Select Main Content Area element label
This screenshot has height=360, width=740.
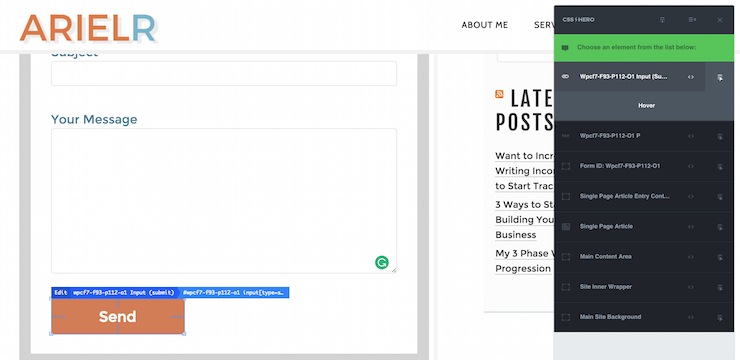[x=605, y=257]
